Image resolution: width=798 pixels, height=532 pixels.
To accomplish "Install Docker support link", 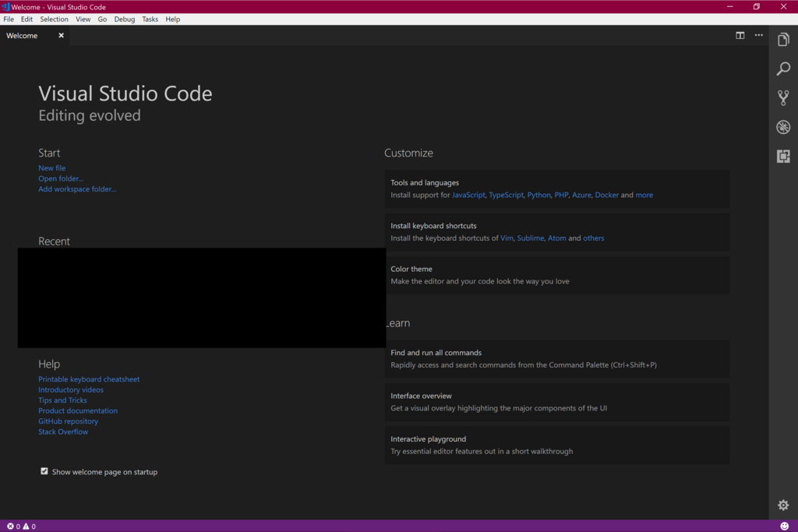I will [606, 195].
